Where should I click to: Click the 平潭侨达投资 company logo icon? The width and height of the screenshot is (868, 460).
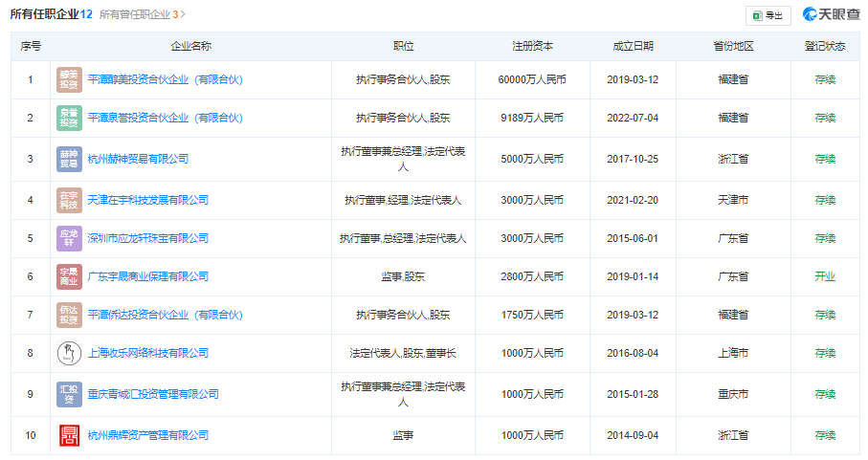click(x=69, y=315)
